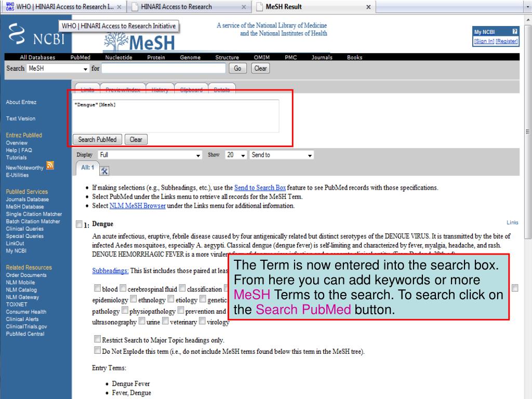Select the All: 1 results tab
Viewport: 532px width, 399px height.
click(x=87, y=168)
